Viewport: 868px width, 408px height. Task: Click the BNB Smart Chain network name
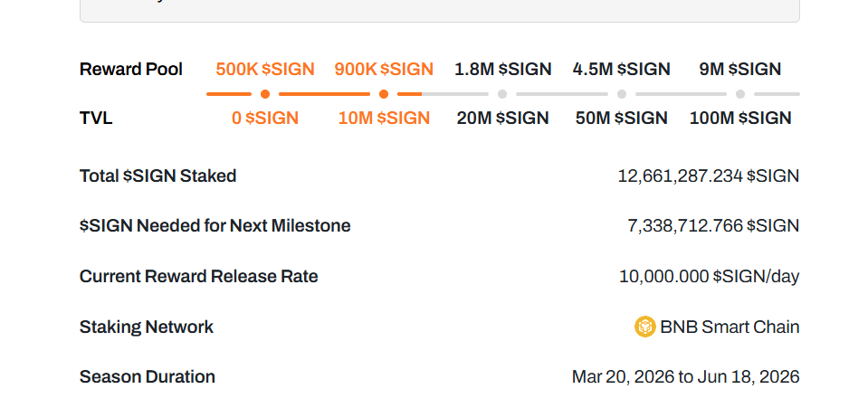tap(730, 327)
